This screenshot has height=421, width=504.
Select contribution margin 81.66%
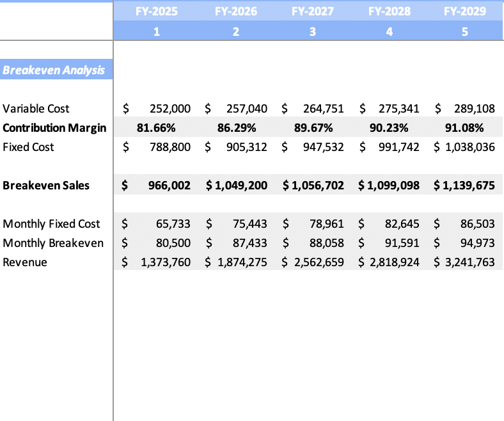tap(156, 128)
